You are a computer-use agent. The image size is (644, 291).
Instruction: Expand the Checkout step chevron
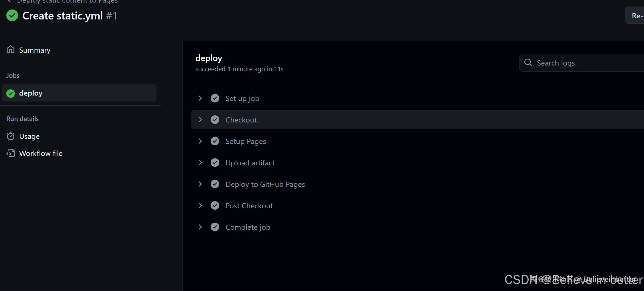200,120
